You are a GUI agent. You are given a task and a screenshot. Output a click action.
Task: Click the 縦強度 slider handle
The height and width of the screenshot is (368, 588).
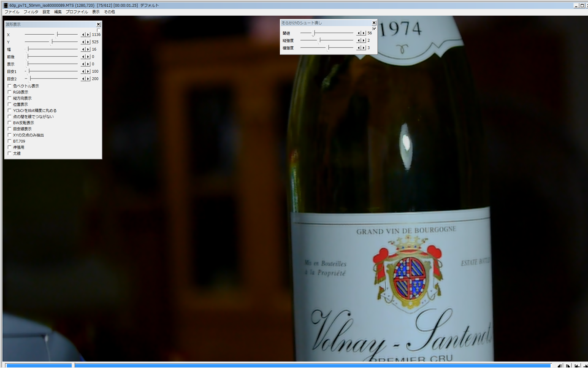tap(320, 40)
